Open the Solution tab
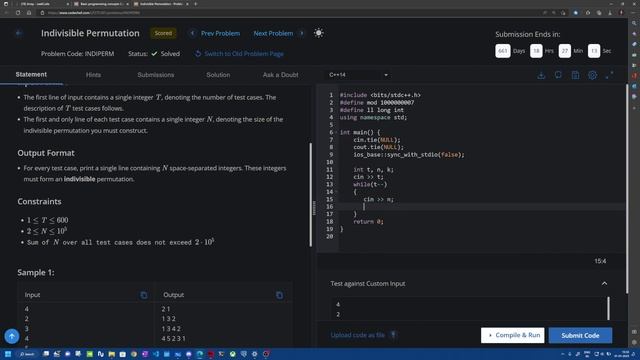Viewport: 640px width, 360px height. pyautogui.click(x=218, y=75)
